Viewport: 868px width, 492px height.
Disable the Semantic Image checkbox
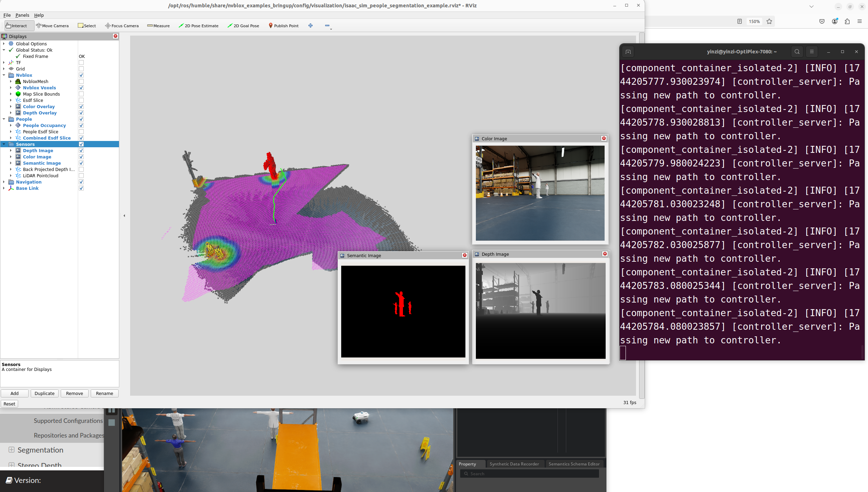tap(81, 163)
